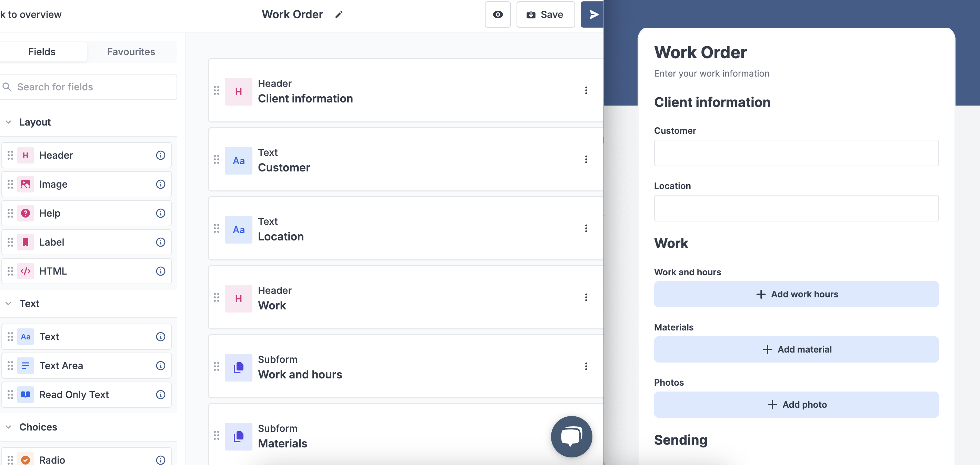
Task: Select the Materials subform card
Action: point(406,435)
